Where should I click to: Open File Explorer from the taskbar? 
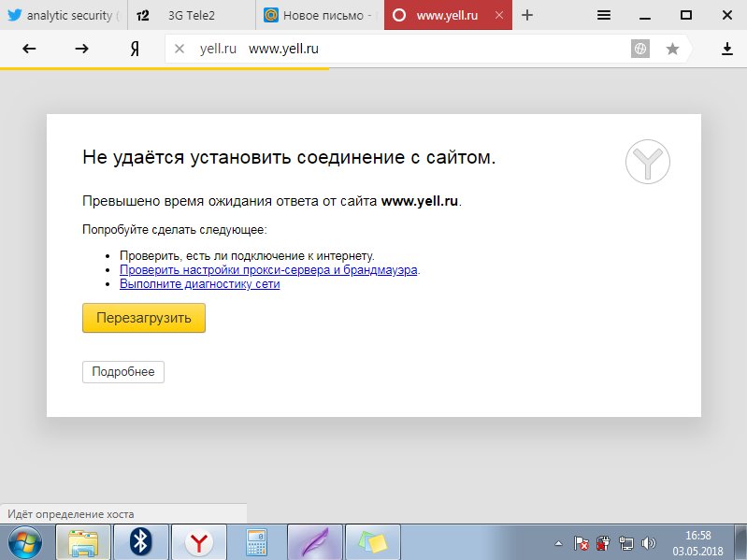point(83,542)
